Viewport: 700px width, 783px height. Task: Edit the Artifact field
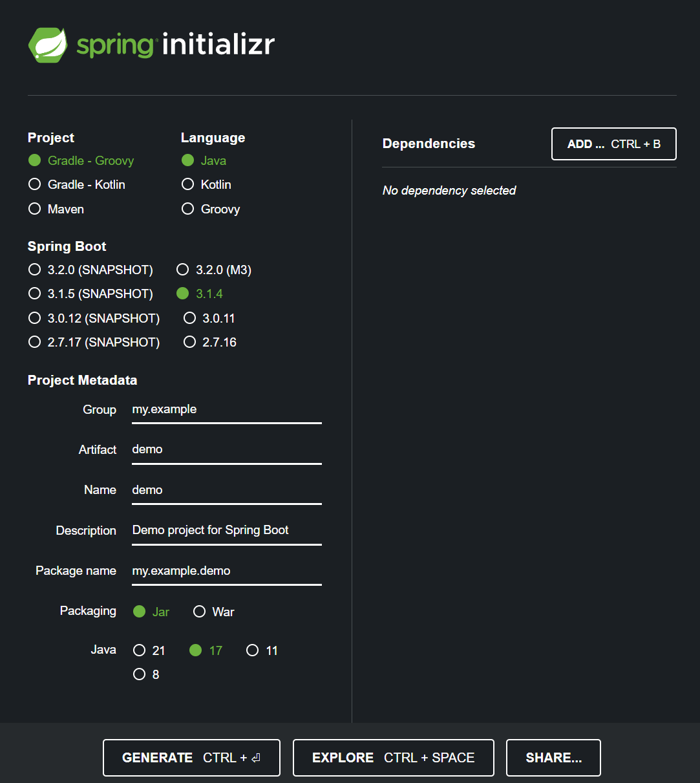(227, 450)
